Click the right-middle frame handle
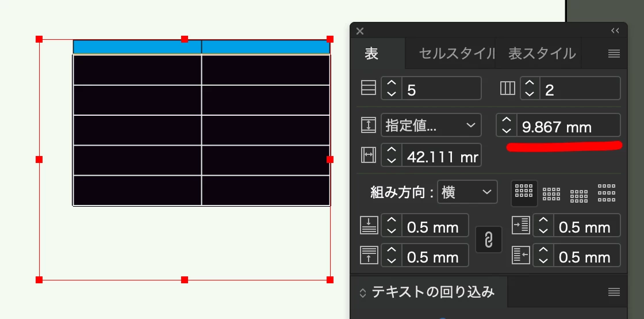 [330, 159]
